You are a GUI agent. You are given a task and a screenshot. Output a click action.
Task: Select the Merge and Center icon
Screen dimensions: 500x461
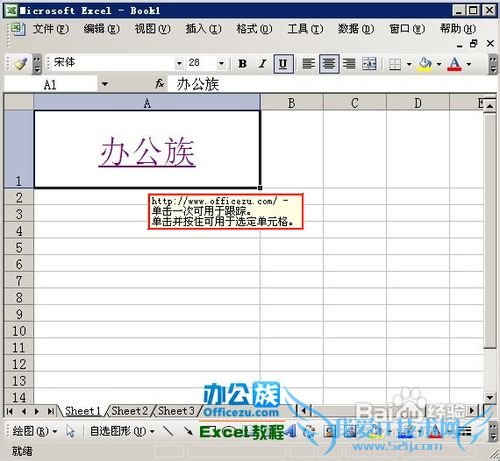pyautogui.click(x=369, y=63)
